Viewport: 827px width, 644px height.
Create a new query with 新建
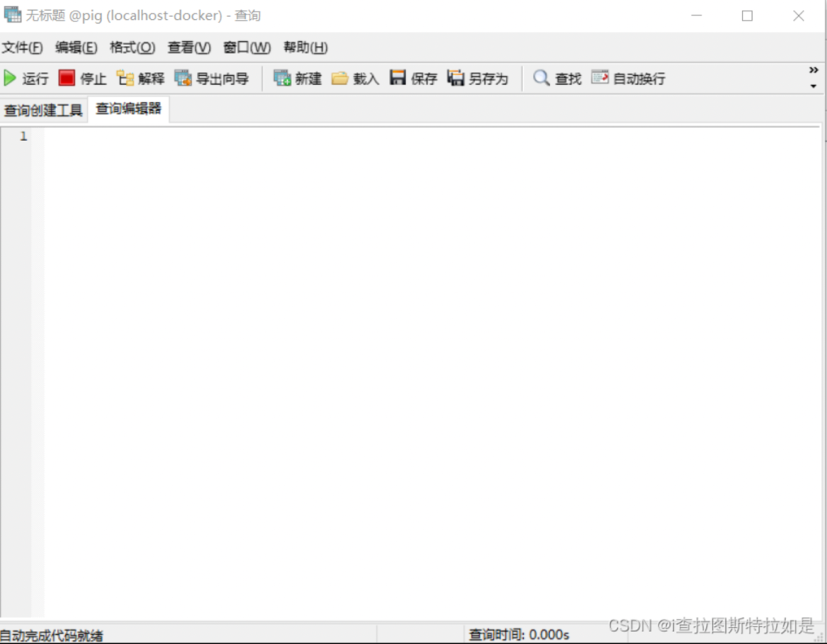[x=283, y=78]
